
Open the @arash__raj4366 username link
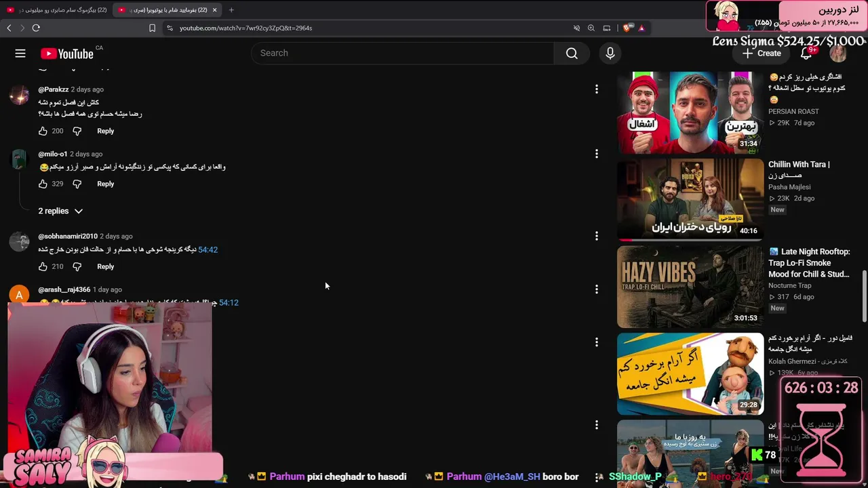tap(64, 289)
